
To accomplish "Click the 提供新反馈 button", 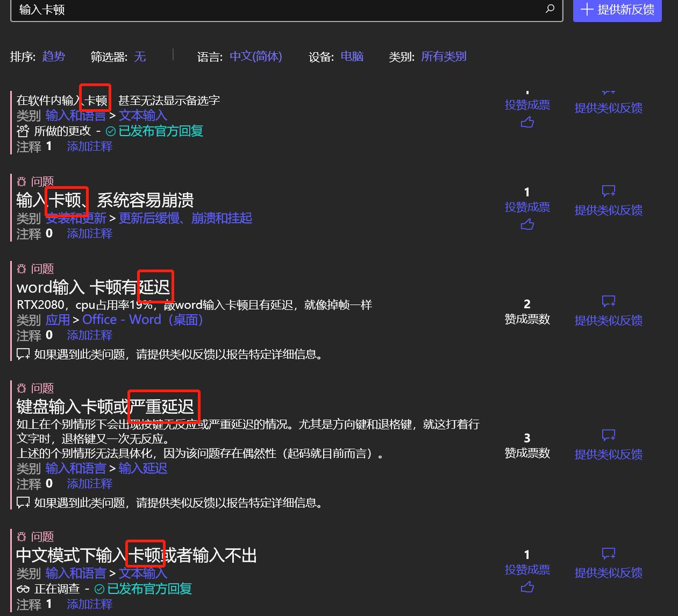I will [x=617, y=10].
